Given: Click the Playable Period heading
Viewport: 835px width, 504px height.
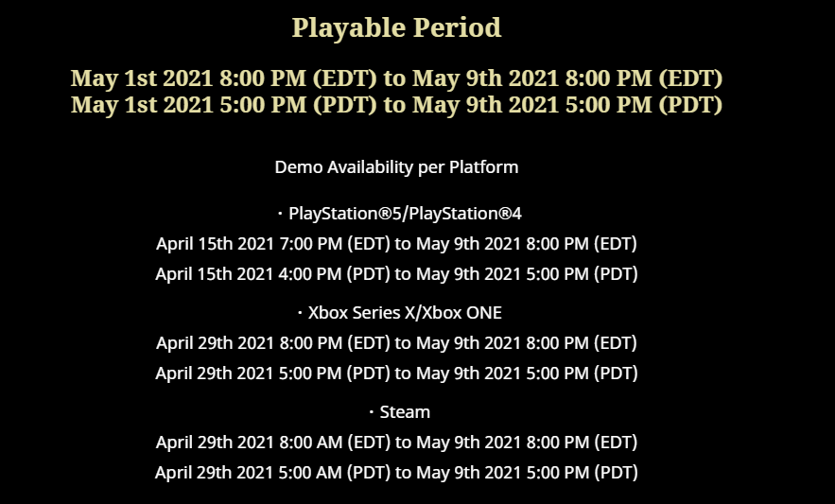Looking at the screenshot, I should 396,28.
